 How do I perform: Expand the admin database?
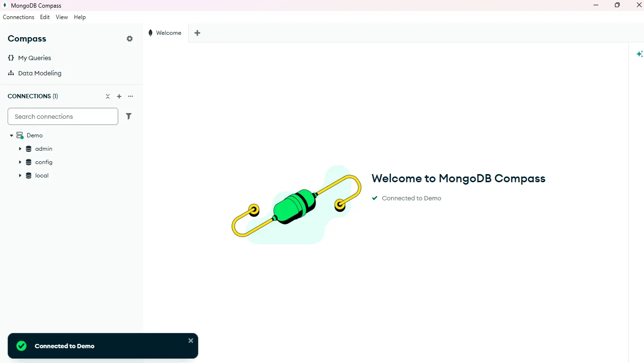pyautogui.click(x=20, y=149)
